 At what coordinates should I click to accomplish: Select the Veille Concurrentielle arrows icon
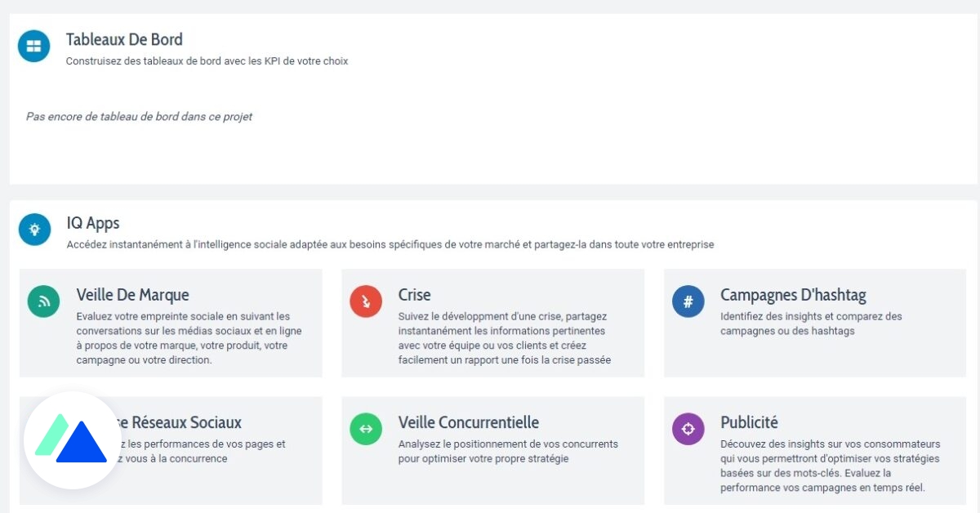(366, 429)
